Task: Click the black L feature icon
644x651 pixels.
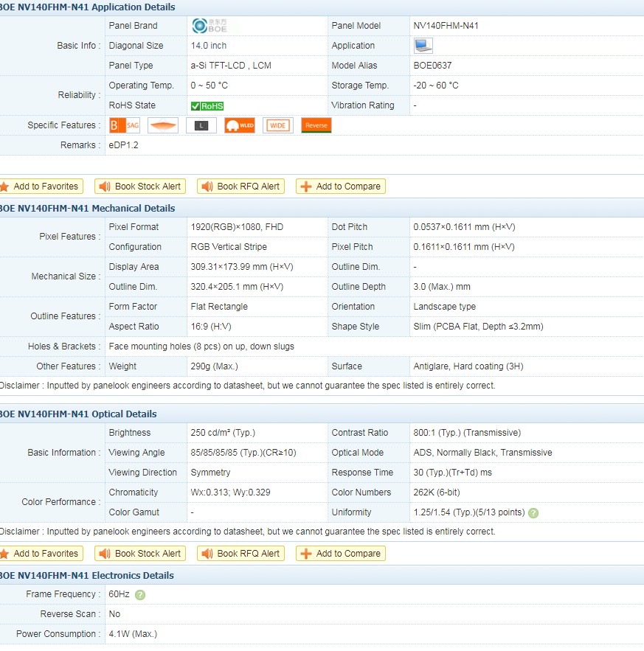Action: coord(201,125)
